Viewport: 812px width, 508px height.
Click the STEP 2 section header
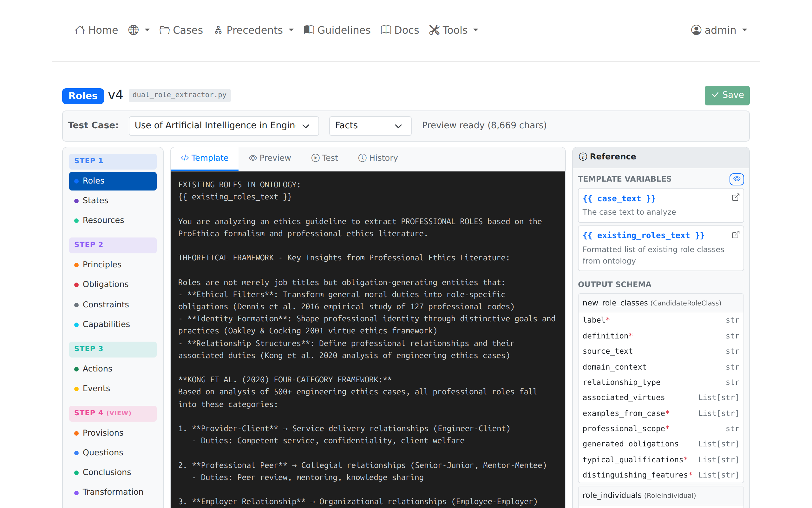(x=113, y=245)
